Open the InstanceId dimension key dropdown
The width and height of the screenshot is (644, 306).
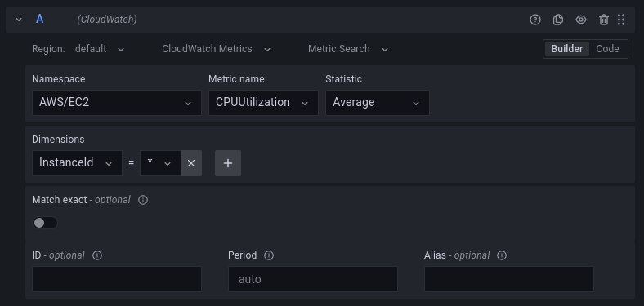point(77,163)
